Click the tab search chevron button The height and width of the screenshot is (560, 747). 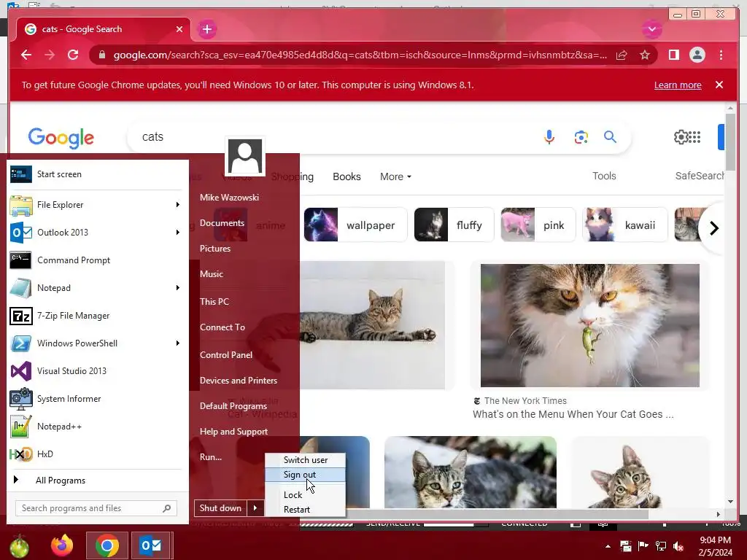coord(651,29)
